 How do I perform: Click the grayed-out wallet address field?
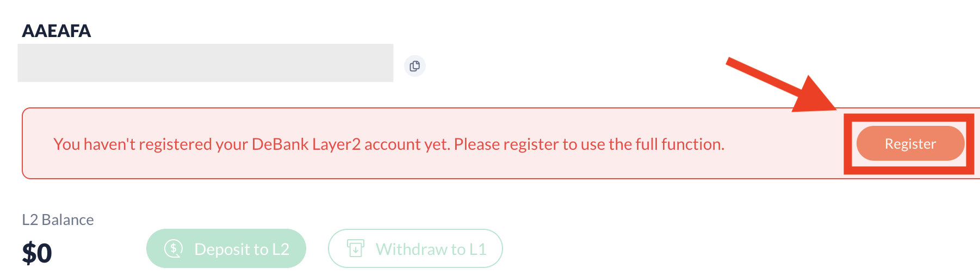(x=205, y=63)
